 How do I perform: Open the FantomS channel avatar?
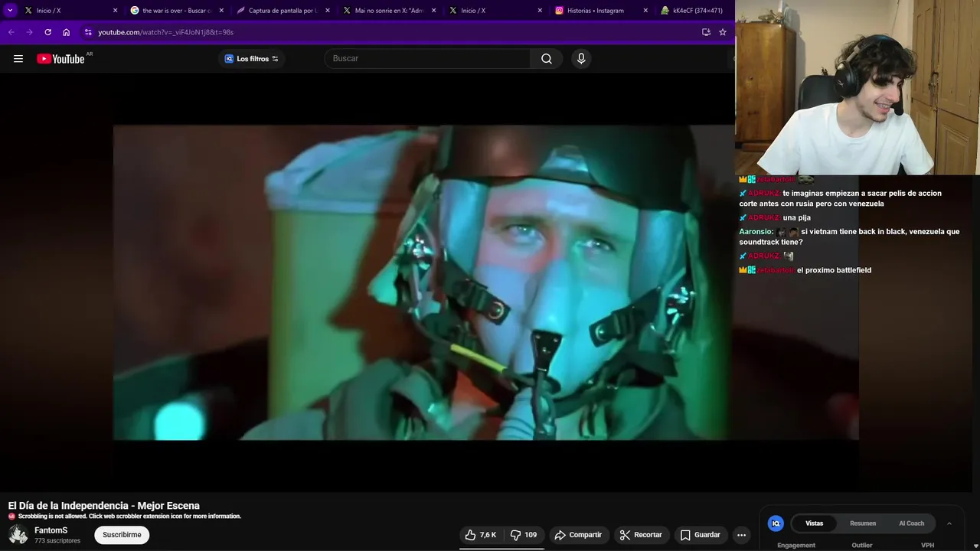(x=18, y=535)
